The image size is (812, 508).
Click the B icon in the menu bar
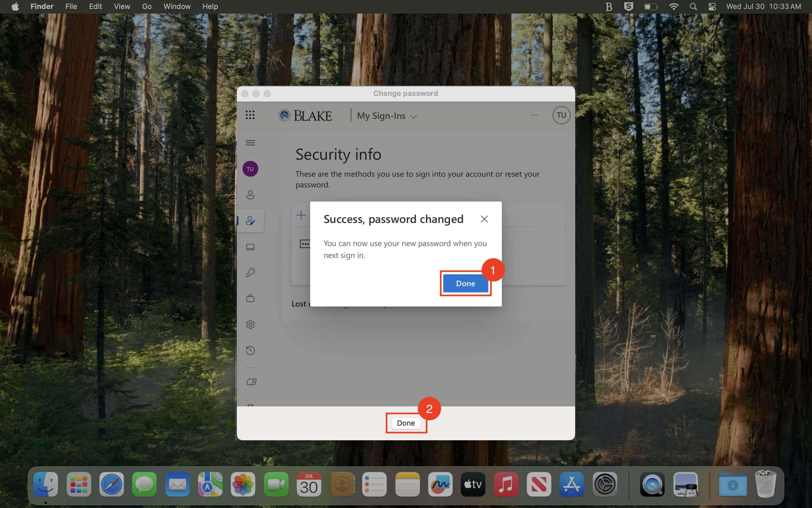[x=609, y=6]
